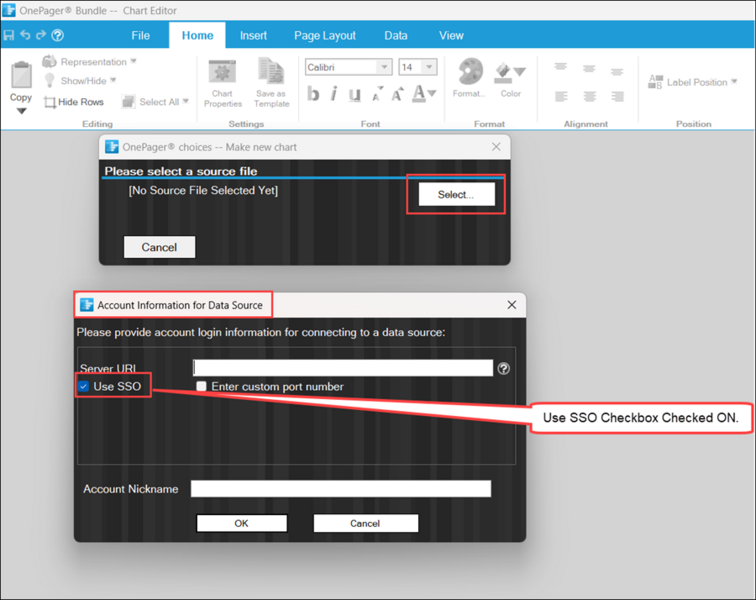Expand the font color dropdown arrow

pyautogui.click(x=432, y=94)
